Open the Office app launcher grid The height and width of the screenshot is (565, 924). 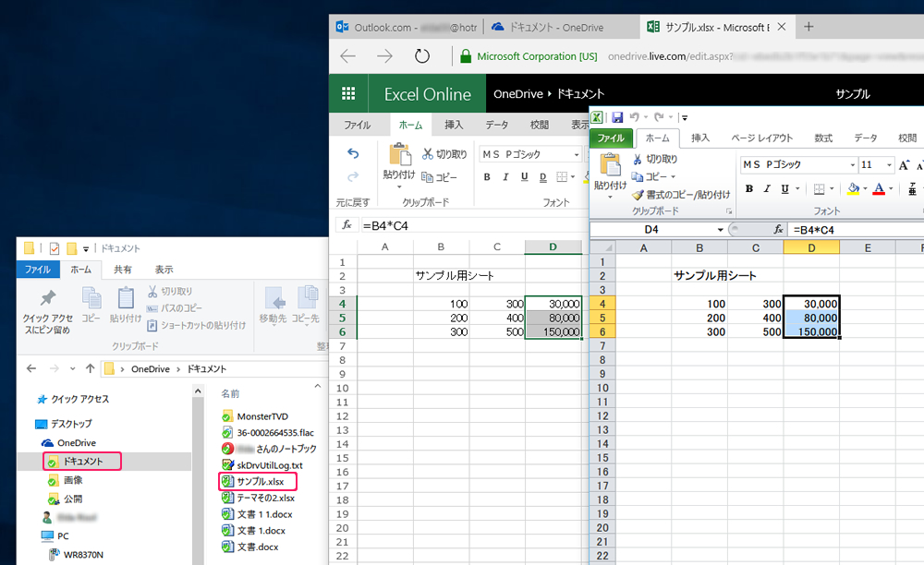coord(348,93)
